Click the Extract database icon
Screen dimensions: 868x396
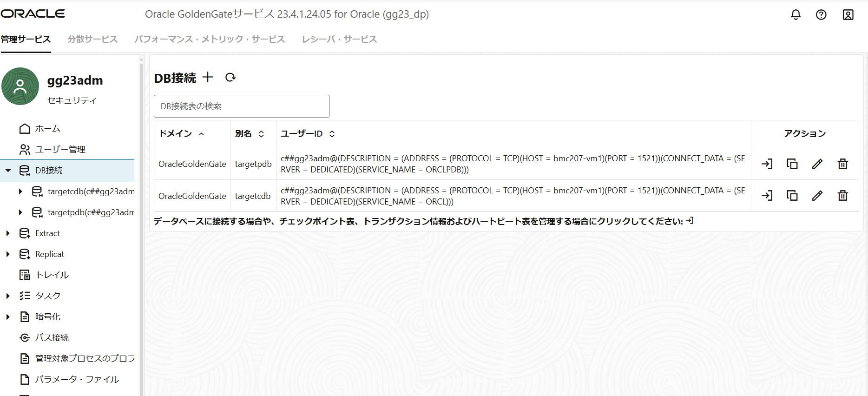tap(25, 233)
